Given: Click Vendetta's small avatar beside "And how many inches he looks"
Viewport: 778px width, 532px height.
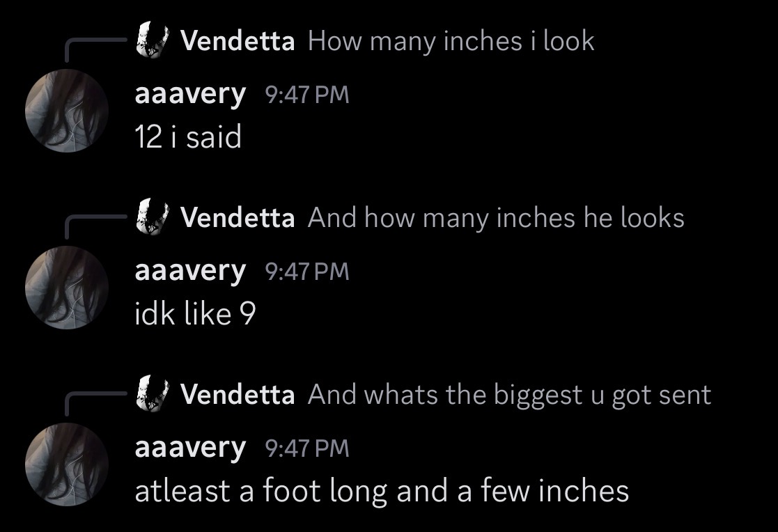Looking at the screenshot, I should point(153,217).
